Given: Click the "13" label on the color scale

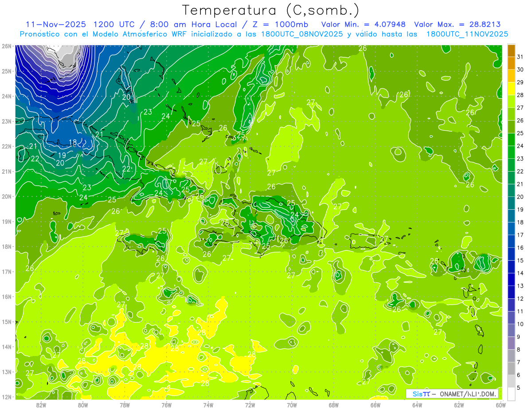Looking at the screenshot, I should (x=520, y=286).
